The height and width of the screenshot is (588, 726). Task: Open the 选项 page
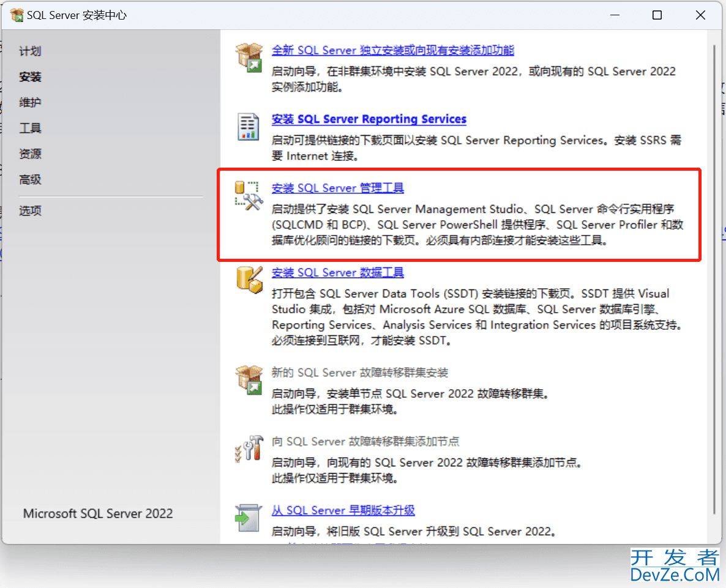30,211
